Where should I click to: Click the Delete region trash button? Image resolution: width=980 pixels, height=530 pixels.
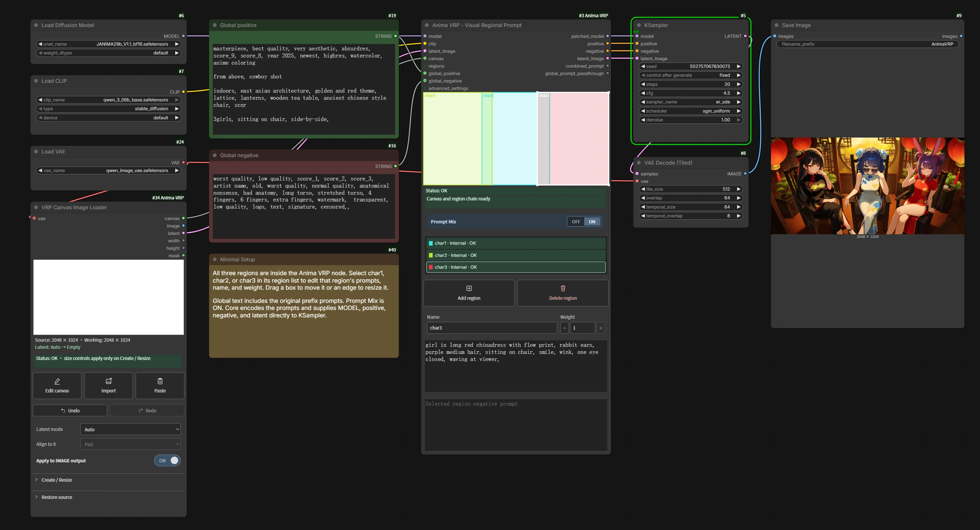click(x=563, y=293)
